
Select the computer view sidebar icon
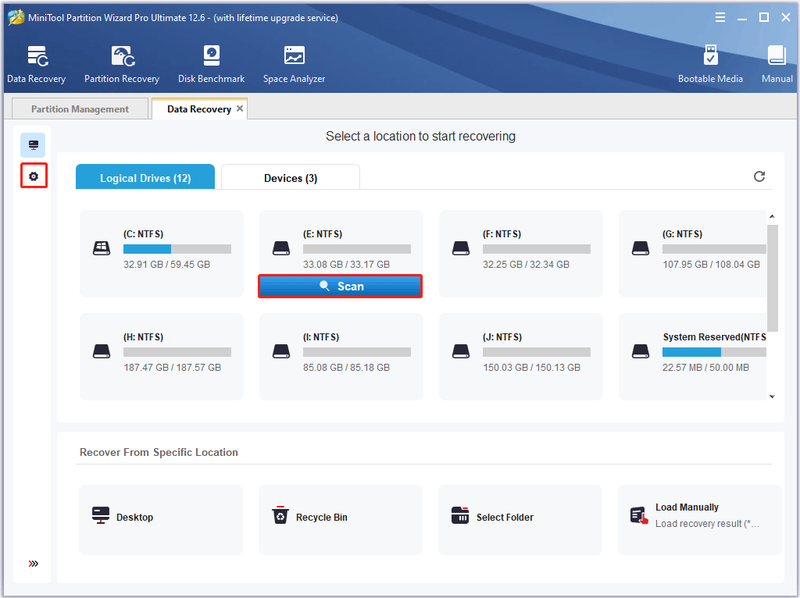33,145
